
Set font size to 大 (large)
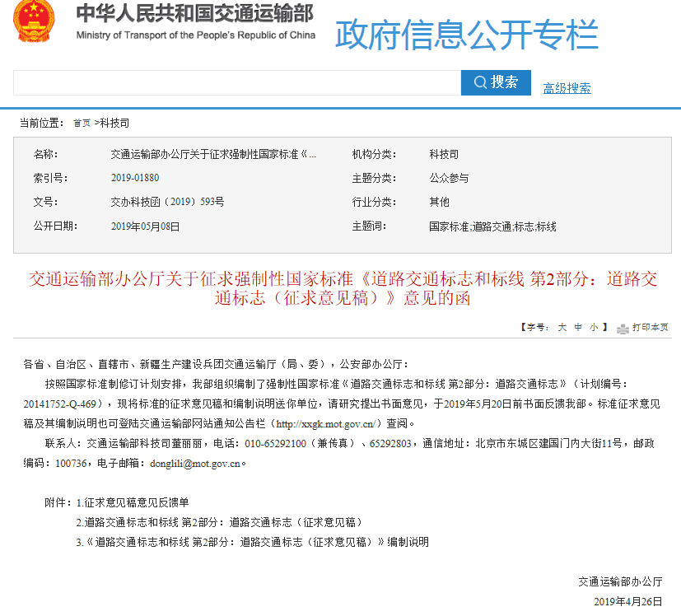point(562,327)
